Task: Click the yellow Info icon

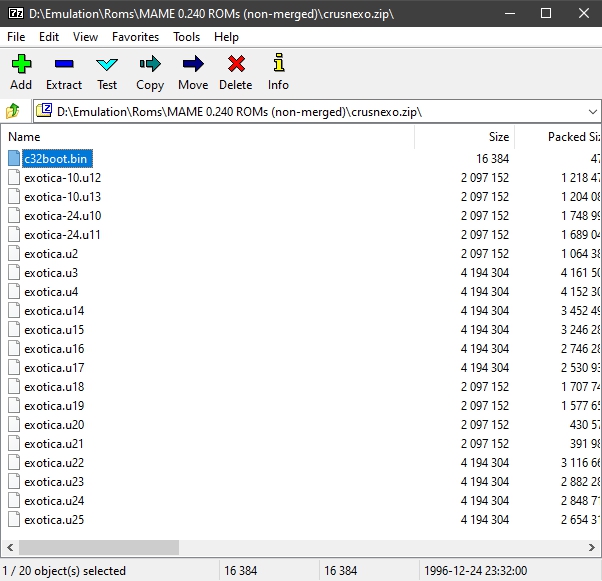Action: point(279,63)
